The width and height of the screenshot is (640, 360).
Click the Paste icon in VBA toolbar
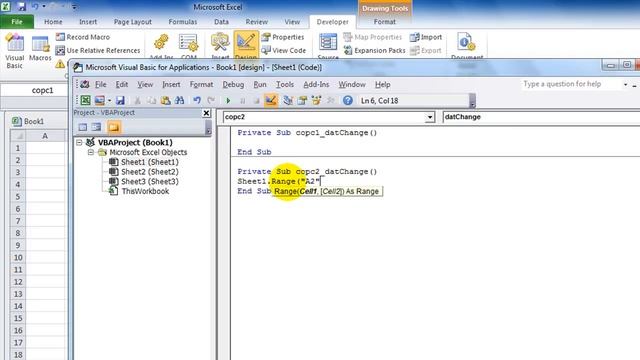tap(165, 100)
